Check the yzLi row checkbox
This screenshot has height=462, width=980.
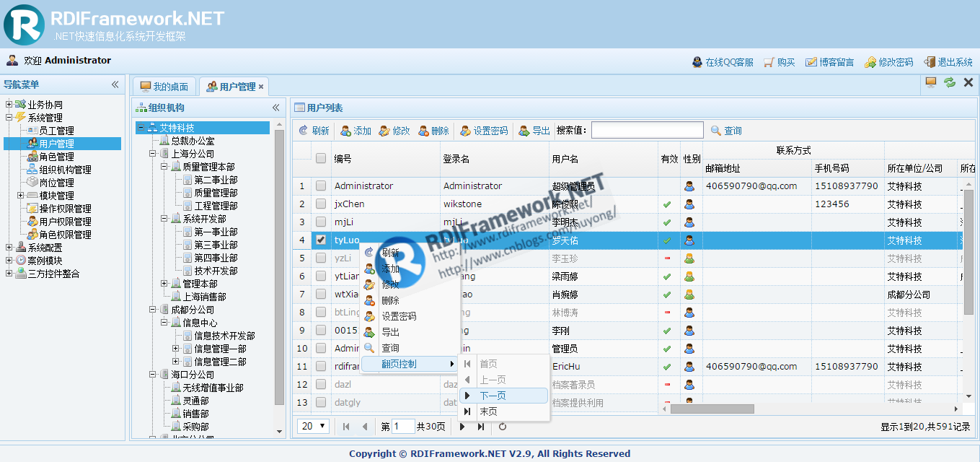pos(321,258)
